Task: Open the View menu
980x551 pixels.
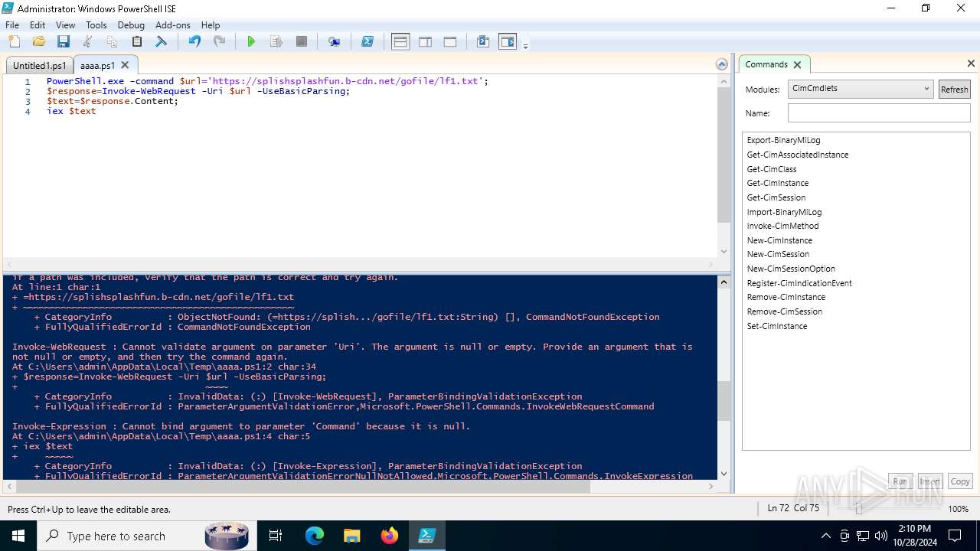Action: pos(65,24)
